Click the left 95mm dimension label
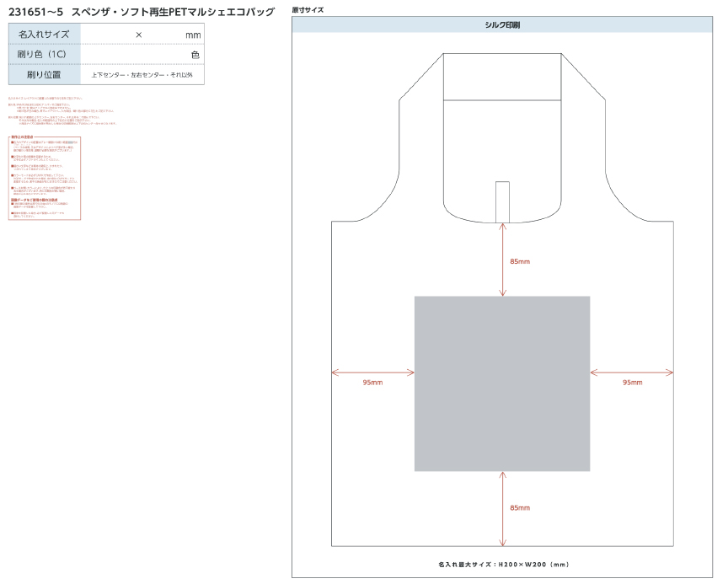Screen dimensions: 728x584 coord(372,383)
